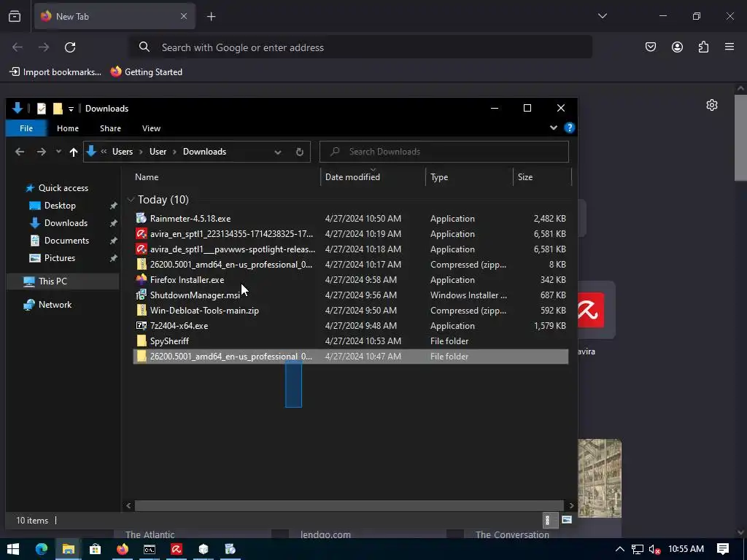Collapse the Today (10) group
Screen dimensions: 747x560
(131, 200)
